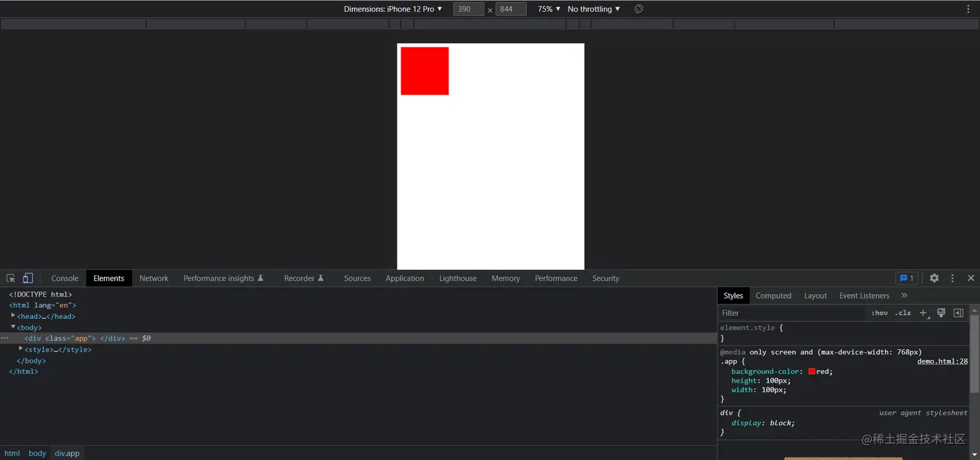Expand the head element node
The height and width of the screenshot is (460, 980).
coord(13,316)
